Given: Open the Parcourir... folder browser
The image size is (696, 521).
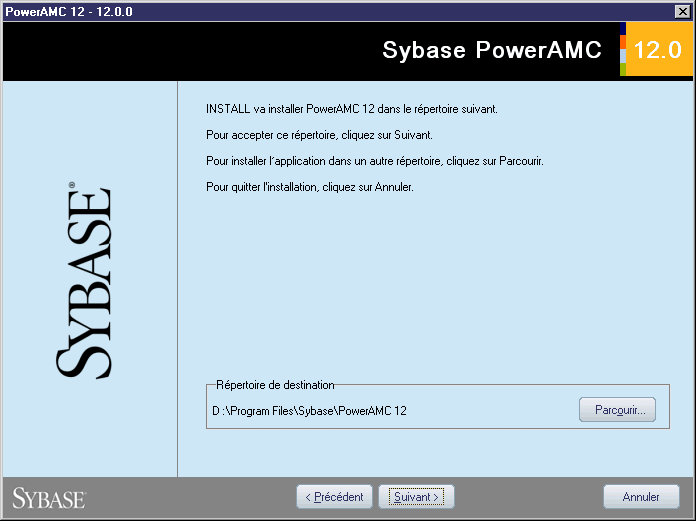Looking at the screenshot, I should pos(617,410).
